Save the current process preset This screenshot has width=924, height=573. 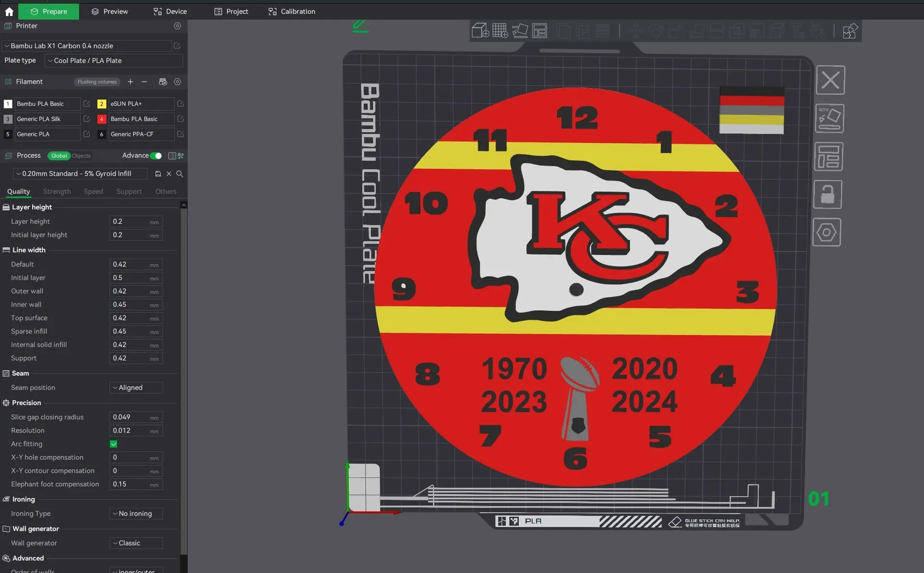click(x=158, y=174)
